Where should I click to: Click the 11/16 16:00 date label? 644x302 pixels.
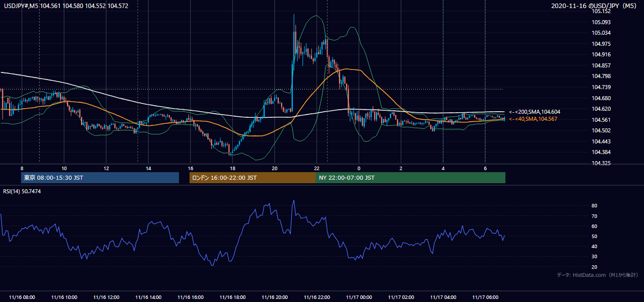click(190, 297)
